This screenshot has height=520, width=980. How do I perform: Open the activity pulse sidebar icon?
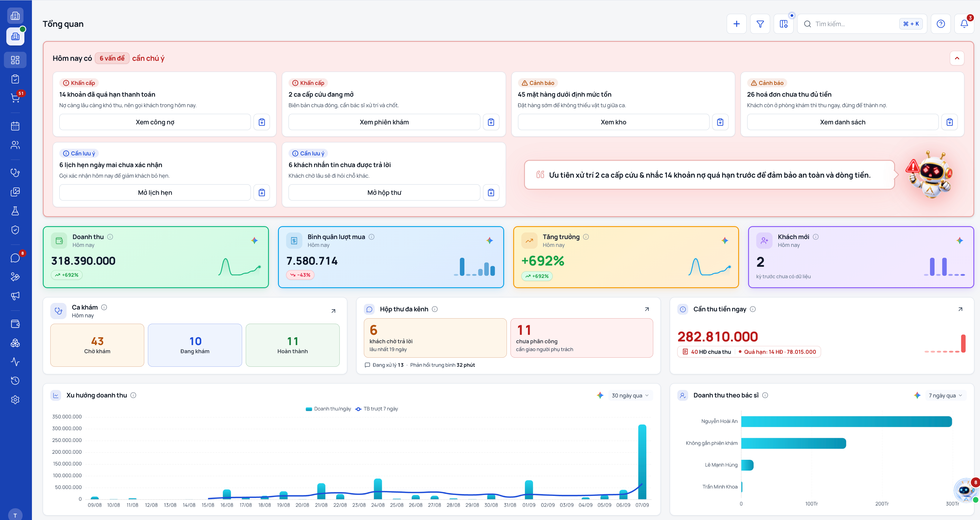coord(15,362)
